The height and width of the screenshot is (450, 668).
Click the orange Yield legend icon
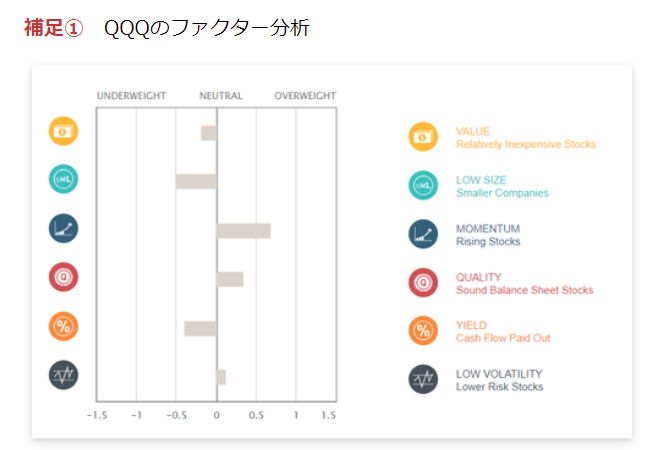423,331
